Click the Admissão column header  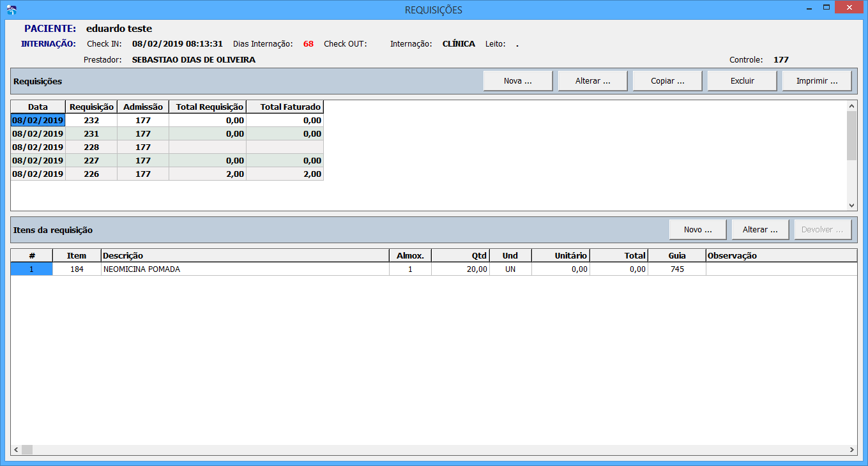coord(143,107)
